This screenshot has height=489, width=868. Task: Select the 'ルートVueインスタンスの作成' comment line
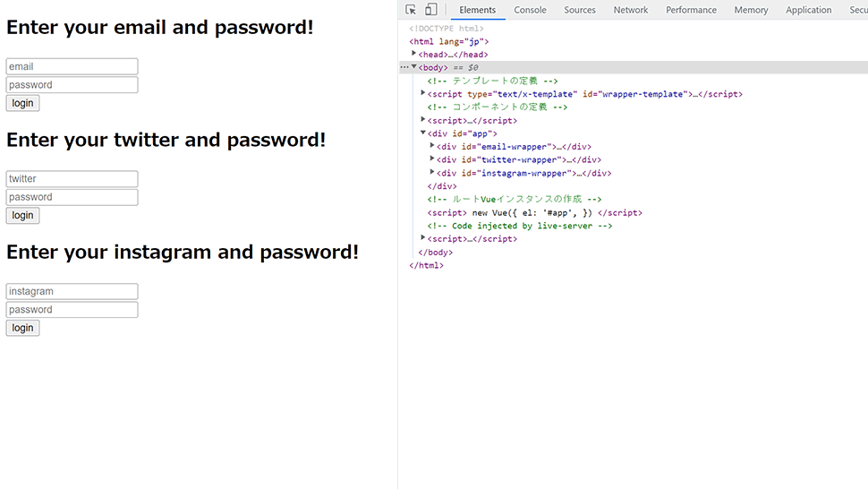point(515,200)
